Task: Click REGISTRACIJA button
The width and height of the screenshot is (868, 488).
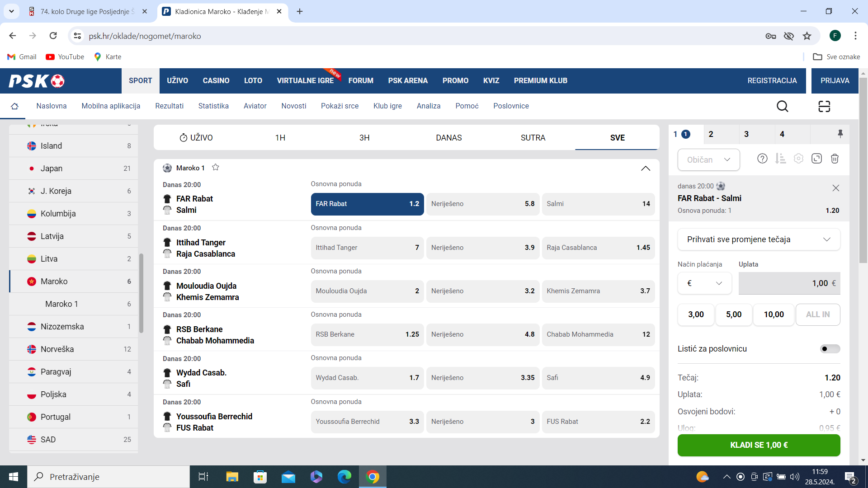Action: coord(772,81)
